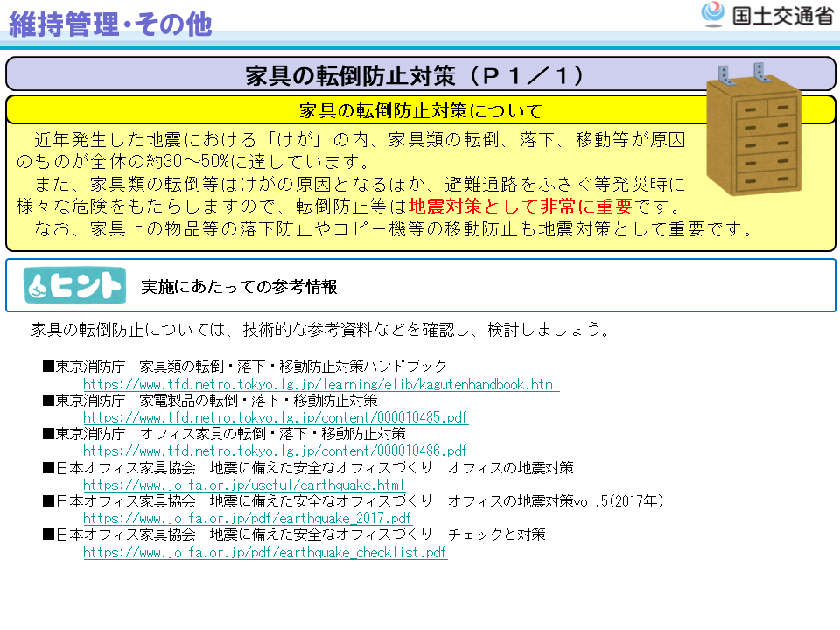
Task: Click the 国土交通省 logo icon
Action: [713, 14]
